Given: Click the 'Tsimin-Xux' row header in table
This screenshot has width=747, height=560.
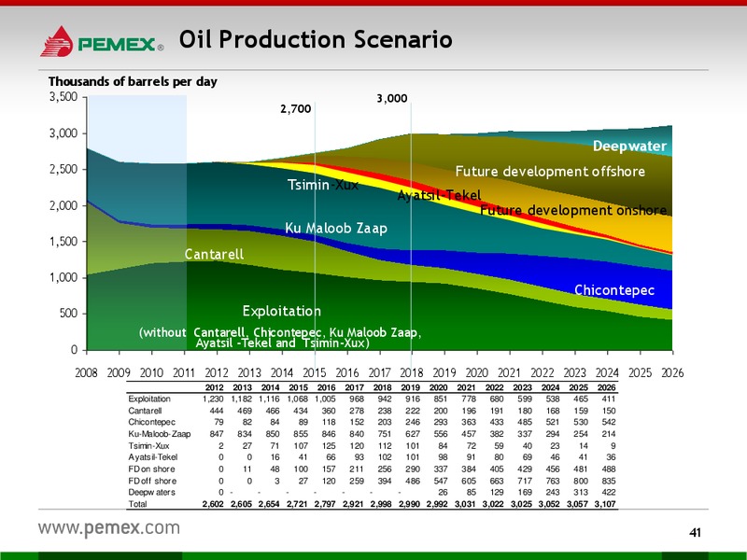Looking at the screenshot, I should (148, 446).
